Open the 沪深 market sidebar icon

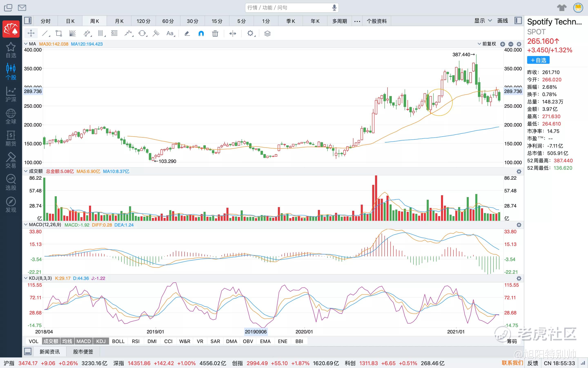(x=11, y=94)
